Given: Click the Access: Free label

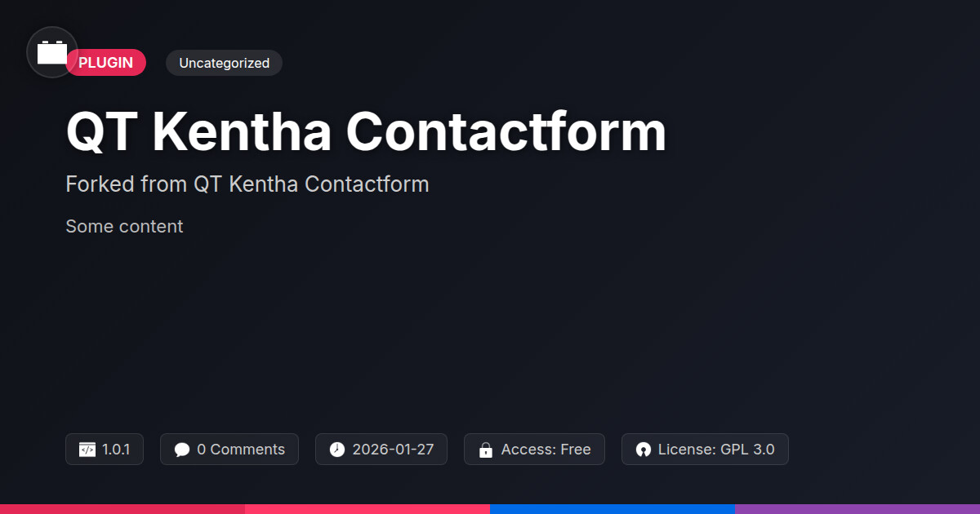Looking at the screenshot, I should pyautogui.click(x=546, y=450).
